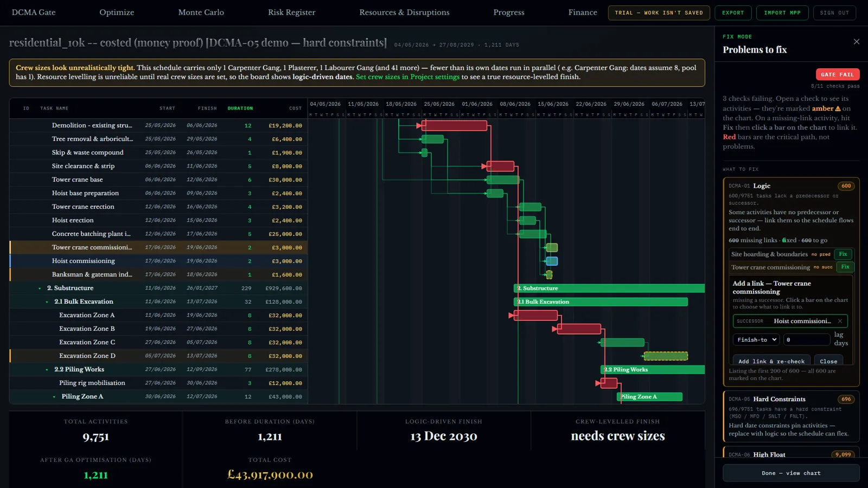
Task: Select the Concrete batching plant row
Action: [x=158, y=234]
